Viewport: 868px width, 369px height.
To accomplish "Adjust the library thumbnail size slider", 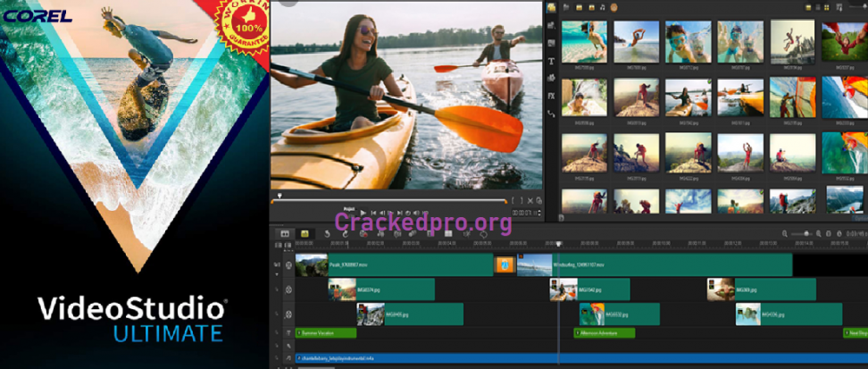I will point(863,6).
